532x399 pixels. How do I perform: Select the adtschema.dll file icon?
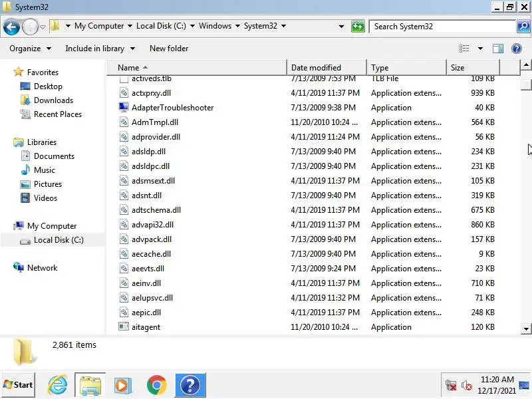124,209
